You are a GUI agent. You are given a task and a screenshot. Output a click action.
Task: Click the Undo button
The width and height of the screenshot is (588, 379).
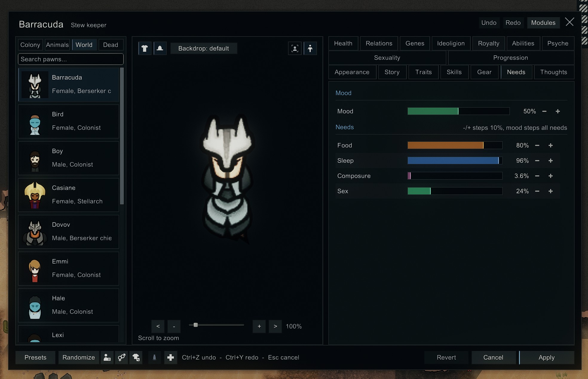pyautogui.click(x=489, y=23)
